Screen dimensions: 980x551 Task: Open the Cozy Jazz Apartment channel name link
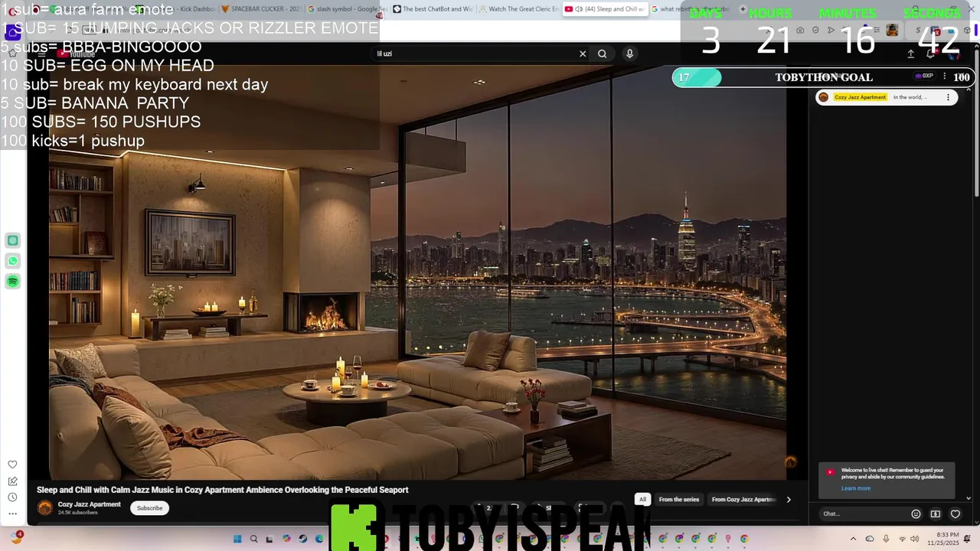click(89, 504)
